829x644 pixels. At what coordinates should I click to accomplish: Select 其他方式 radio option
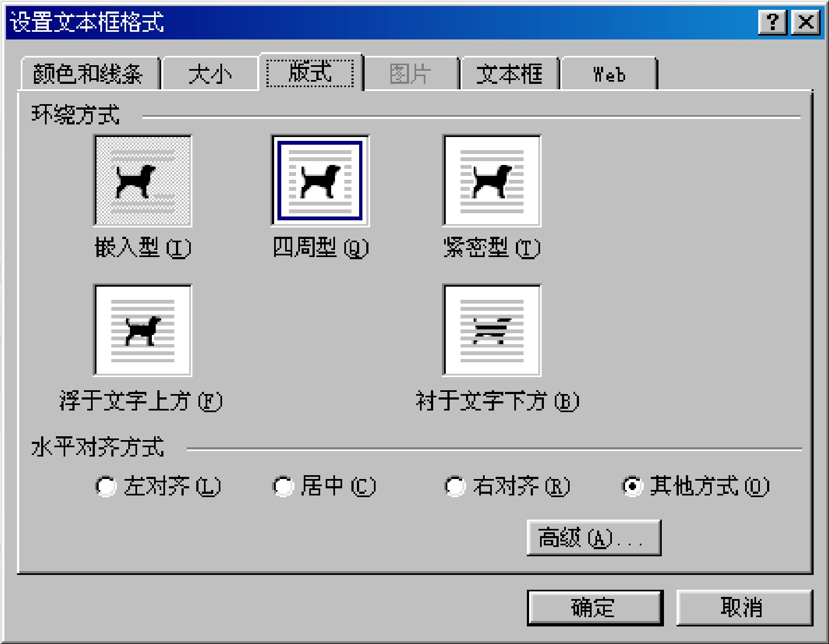(632, 486)
